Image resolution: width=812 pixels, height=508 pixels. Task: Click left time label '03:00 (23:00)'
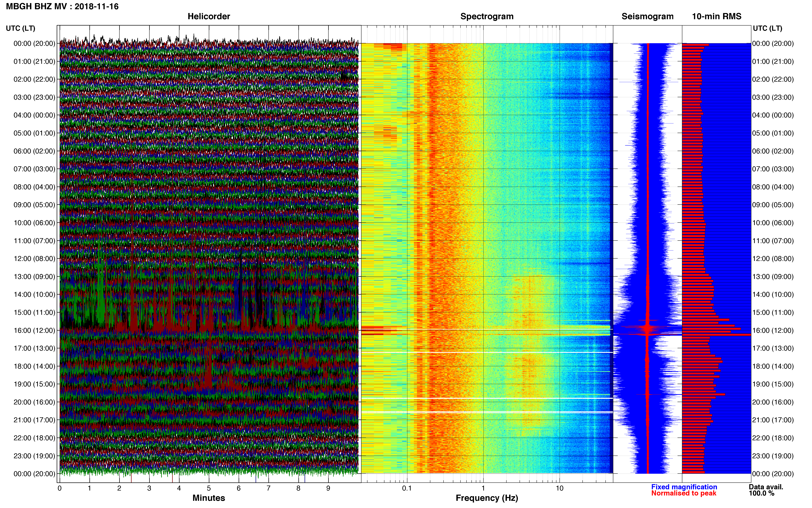pos(34,97)
